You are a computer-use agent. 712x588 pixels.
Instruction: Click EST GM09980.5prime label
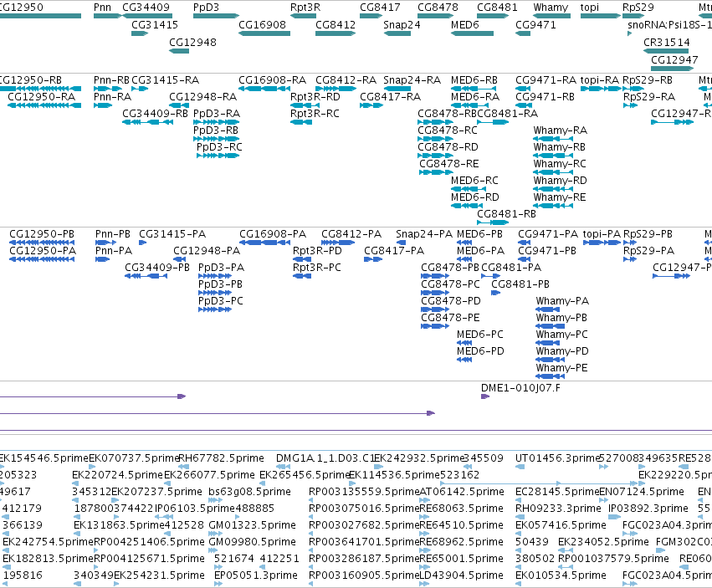point(252,542)
